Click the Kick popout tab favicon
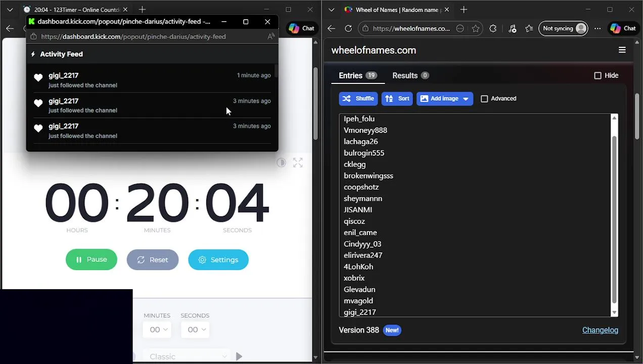The width and height of the screenshot is (643, 364). [32, 21]
